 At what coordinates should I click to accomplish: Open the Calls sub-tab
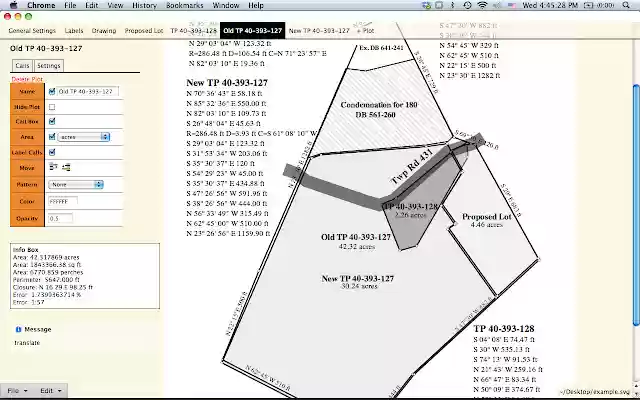coord(22,66)
